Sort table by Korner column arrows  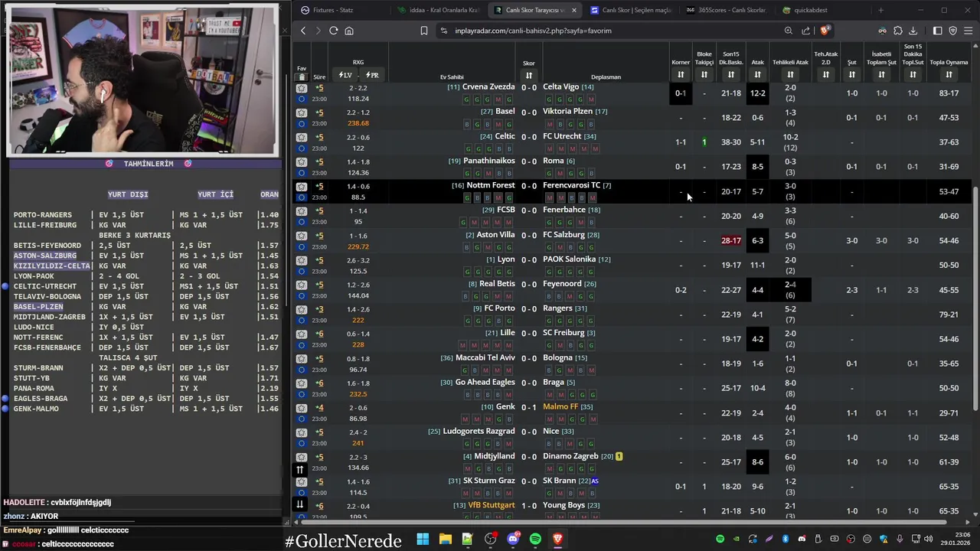(x=681, y=74)
